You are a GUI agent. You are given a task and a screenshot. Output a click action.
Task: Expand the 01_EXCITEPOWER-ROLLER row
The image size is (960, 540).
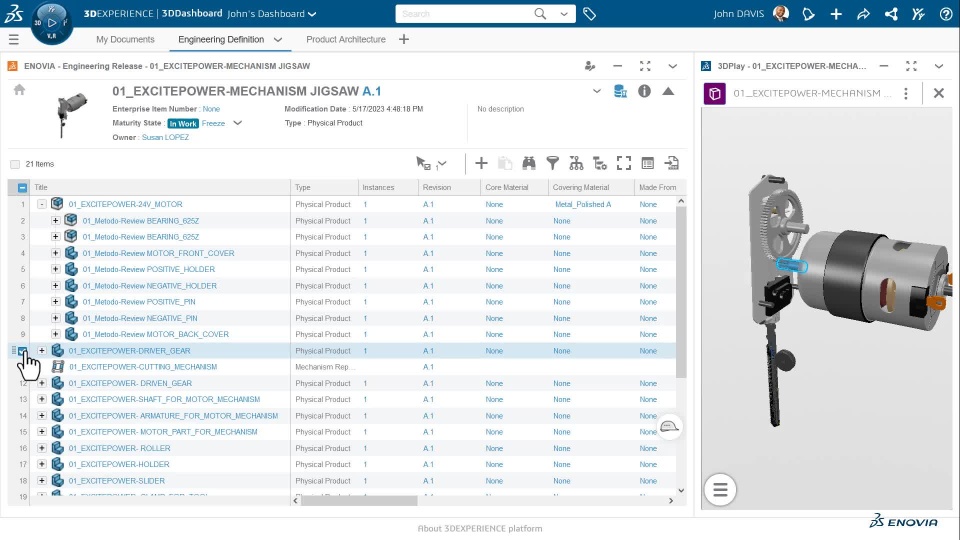pyautogui.click(x=42, y=448)
